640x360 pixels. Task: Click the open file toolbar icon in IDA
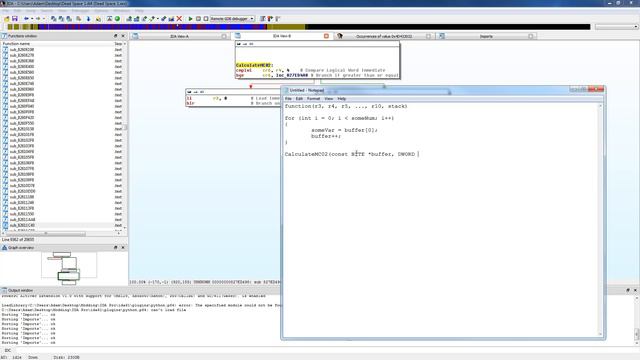click(x=7, y=19)
